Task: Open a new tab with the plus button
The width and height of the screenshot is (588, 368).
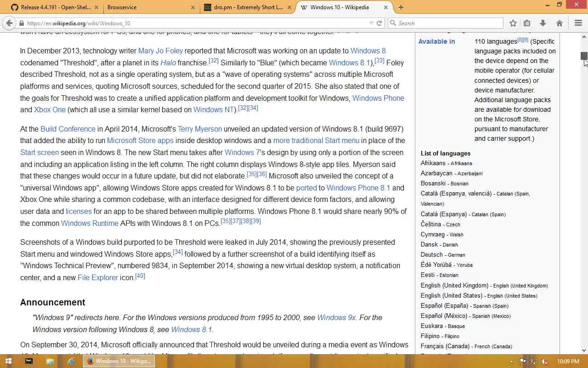Action: [x=401, y=7]
